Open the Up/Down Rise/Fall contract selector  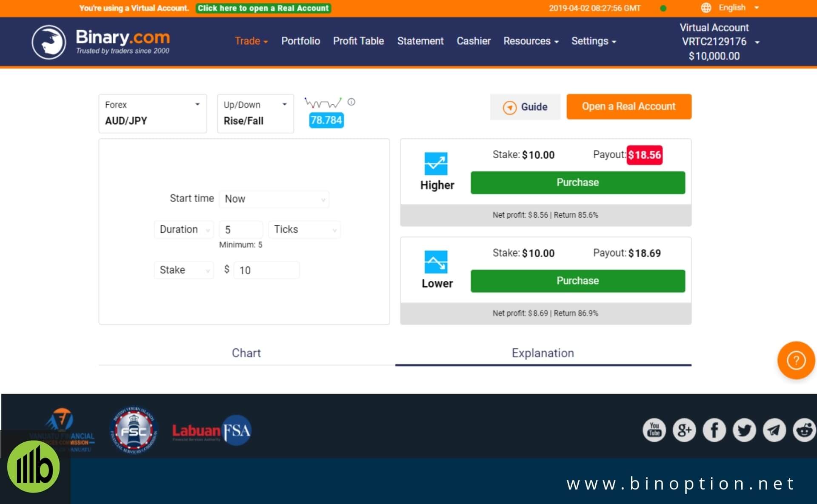click(255, 114)
